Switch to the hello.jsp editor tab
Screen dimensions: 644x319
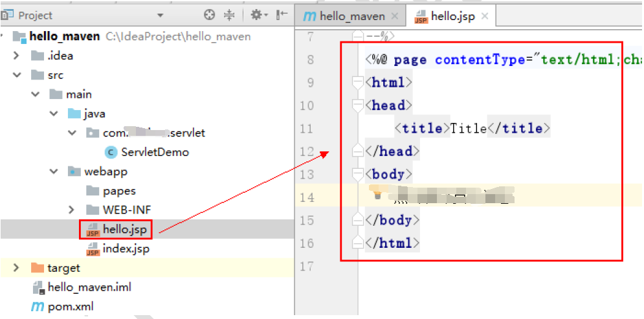point(451,16)
